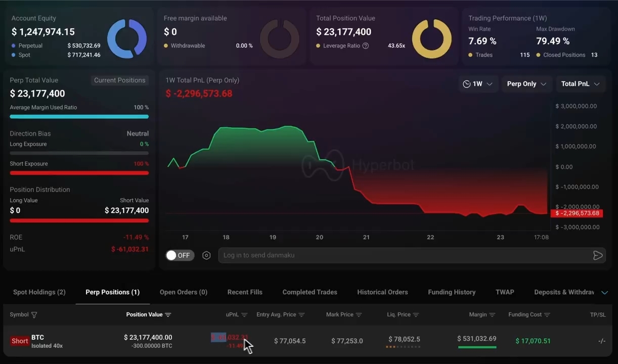Click the uPnL $ -61,032.31 value in left panel

130,249
